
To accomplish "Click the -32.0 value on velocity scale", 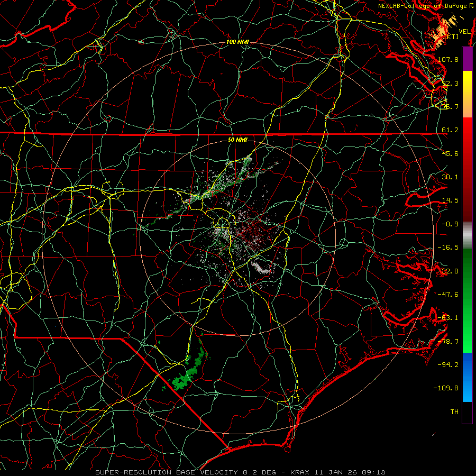I will (x=448, y=271).
